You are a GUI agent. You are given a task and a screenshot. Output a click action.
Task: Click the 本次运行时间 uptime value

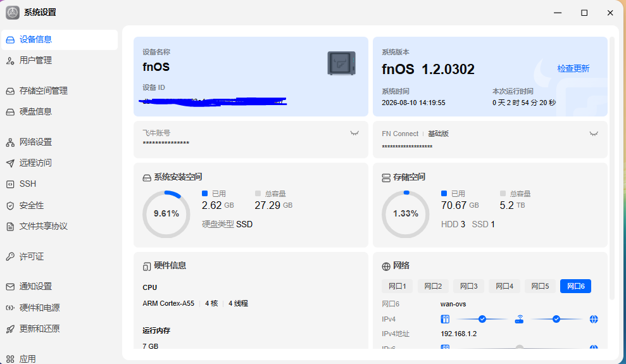(x=524, y=103)
